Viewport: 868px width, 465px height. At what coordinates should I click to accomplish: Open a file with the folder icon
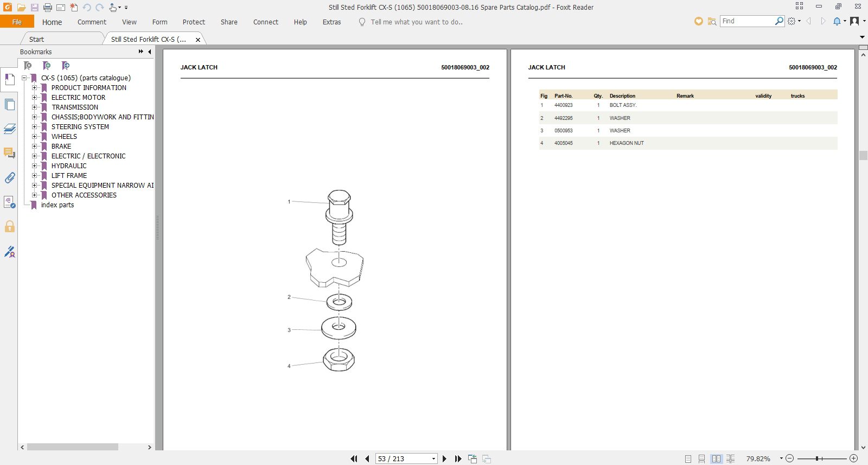pos(22,8)
